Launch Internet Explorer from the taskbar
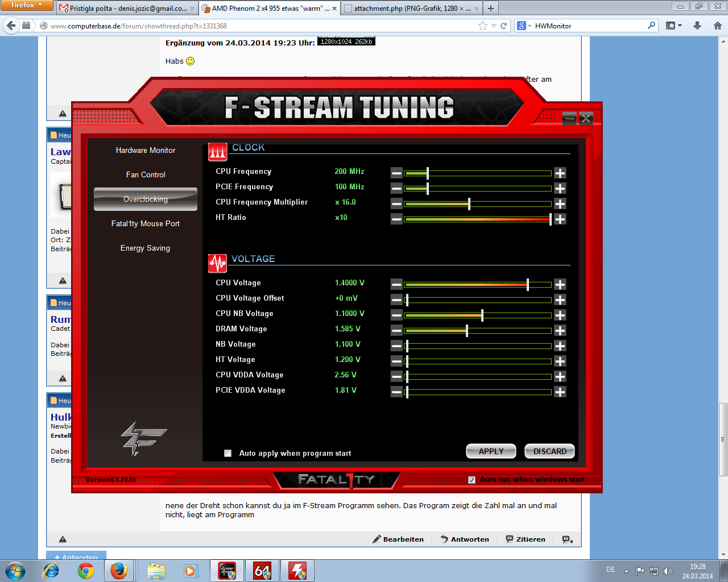This screenshot has width=728, height=582. (x=51, y=571)
